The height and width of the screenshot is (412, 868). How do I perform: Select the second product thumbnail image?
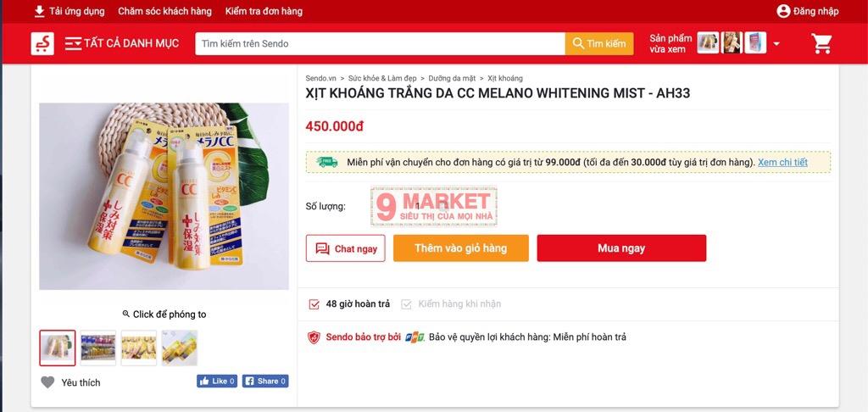[x=98, y=348]
